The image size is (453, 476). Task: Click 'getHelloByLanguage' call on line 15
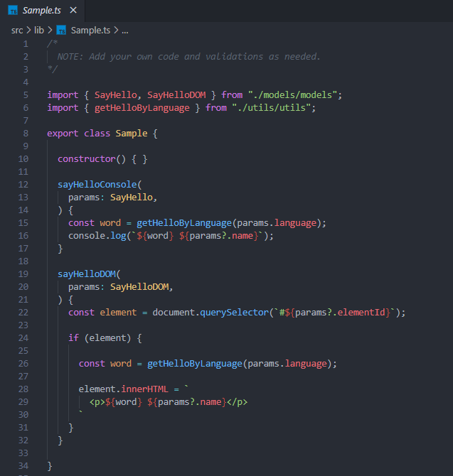pyautogui.click(x=184, y=223)
